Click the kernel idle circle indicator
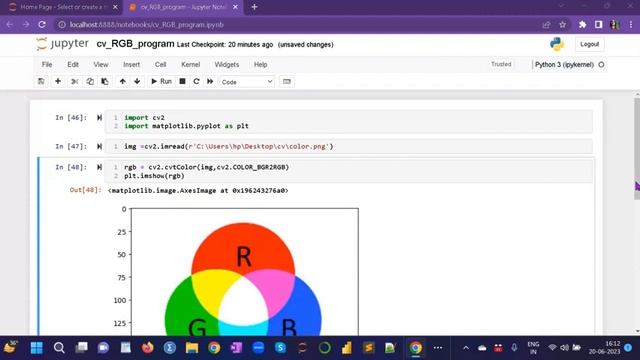Viewport: 640px width, 360px height. 601,64
